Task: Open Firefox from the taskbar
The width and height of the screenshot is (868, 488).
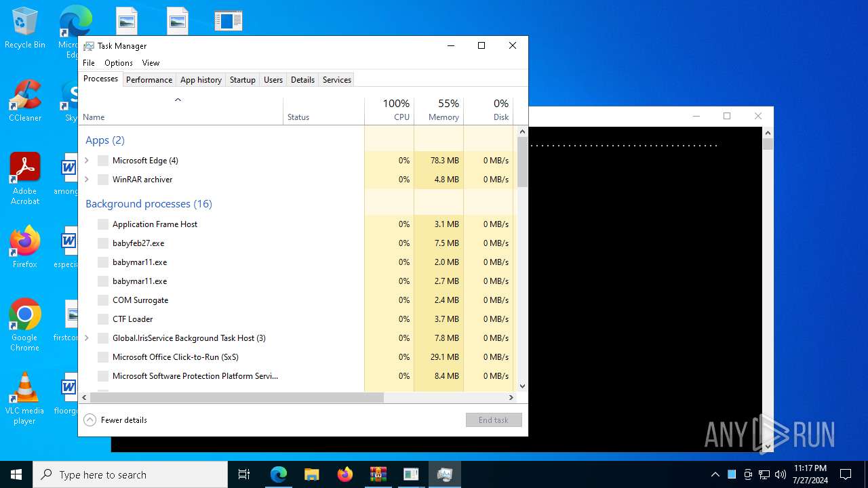Action: 344,474
